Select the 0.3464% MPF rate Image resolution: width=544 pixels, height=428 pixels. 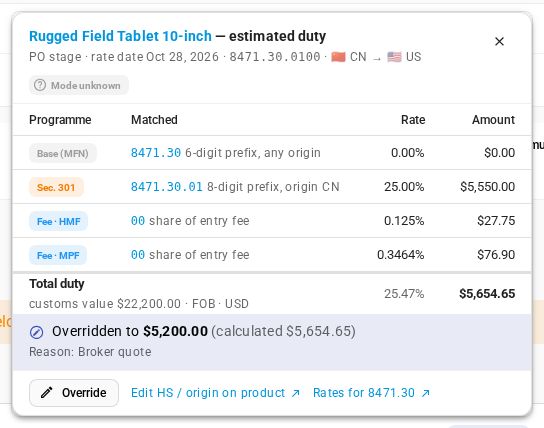[x=400, y=255]
